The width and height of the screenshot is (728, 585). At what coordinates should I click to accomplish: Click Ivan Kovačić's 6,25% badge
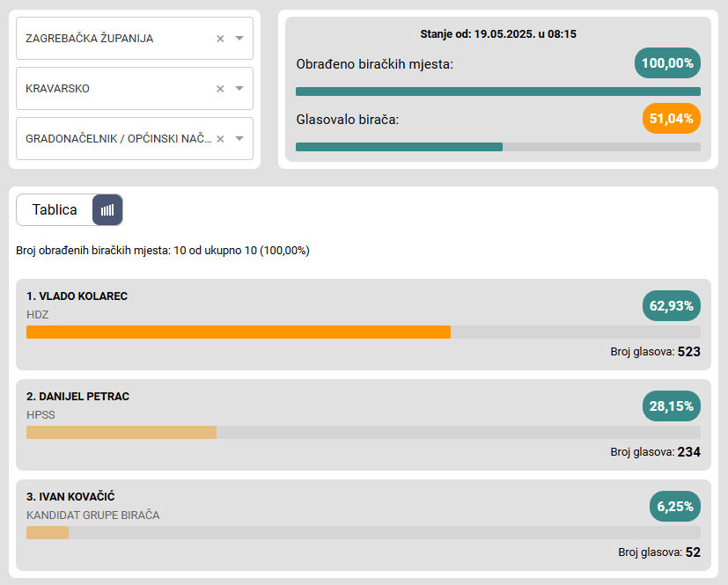(675, 507)
